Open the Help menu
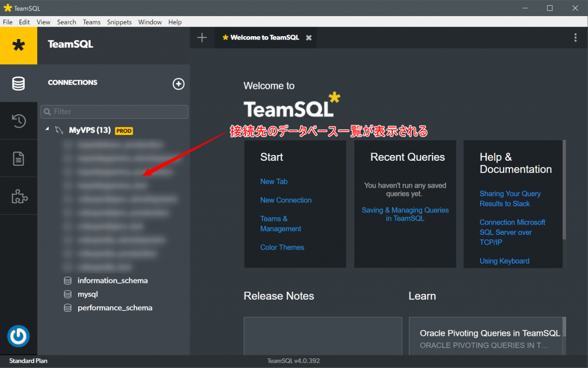The width and height of the screenshot is (588, 368). 175,22
